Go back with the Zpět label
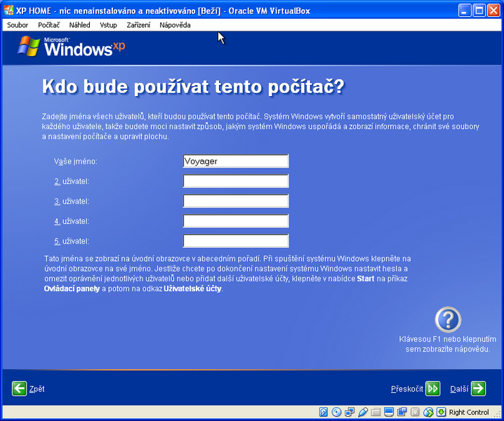The image size is (504, 421). pos(37,389)
